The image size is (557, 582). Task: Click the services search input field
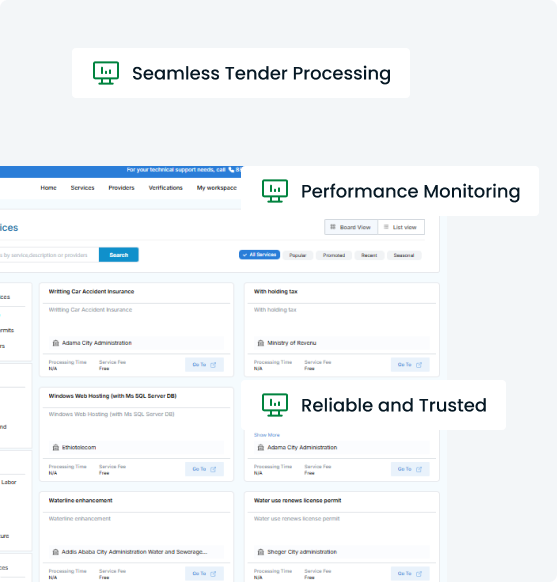[x=49, y=255]
